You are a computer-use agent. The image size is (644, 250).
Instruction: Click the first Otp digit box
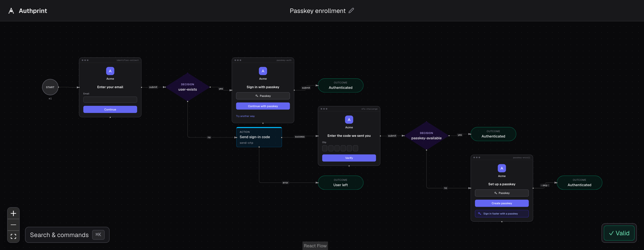(325, 148)
